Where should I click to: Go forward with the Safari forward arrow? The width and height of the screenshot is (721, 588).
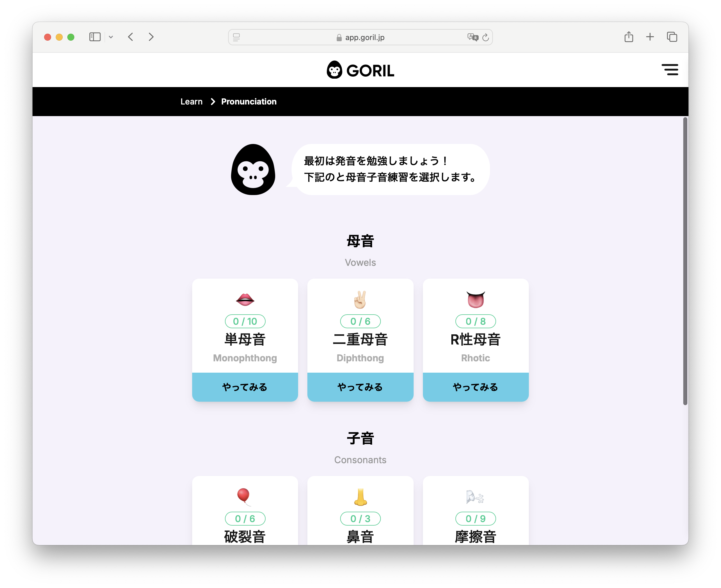click(x=151, y=37)
